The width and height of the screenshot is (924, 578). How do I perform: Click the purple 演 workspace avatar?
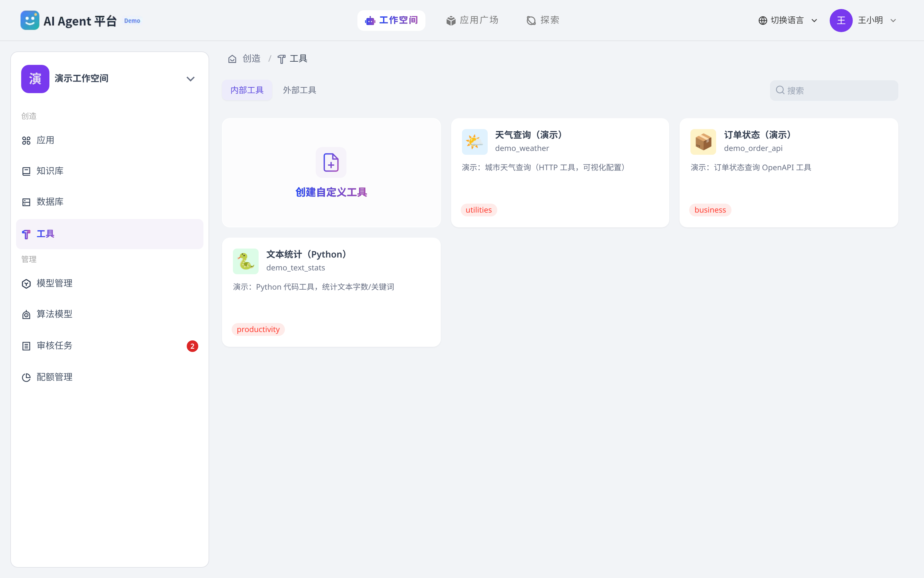(35, 79)
